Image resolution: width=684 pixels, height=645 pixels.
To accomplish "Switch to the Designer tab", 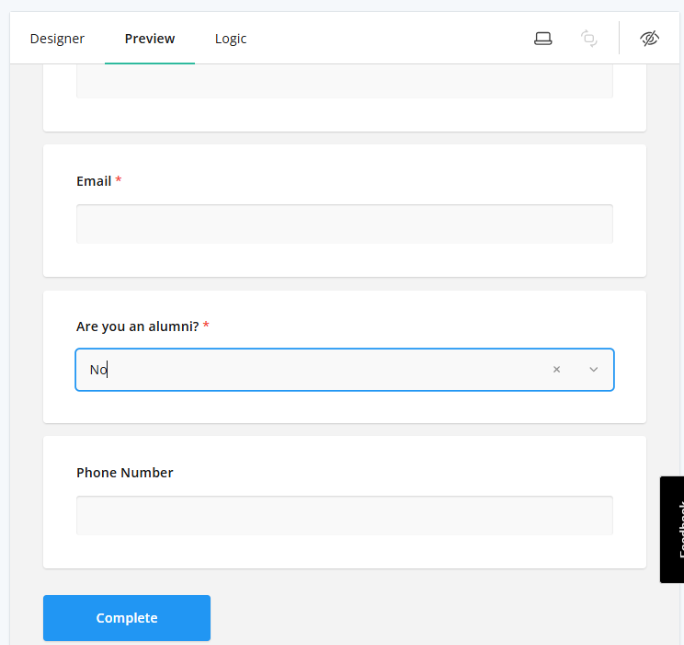I will pos(57,38).
